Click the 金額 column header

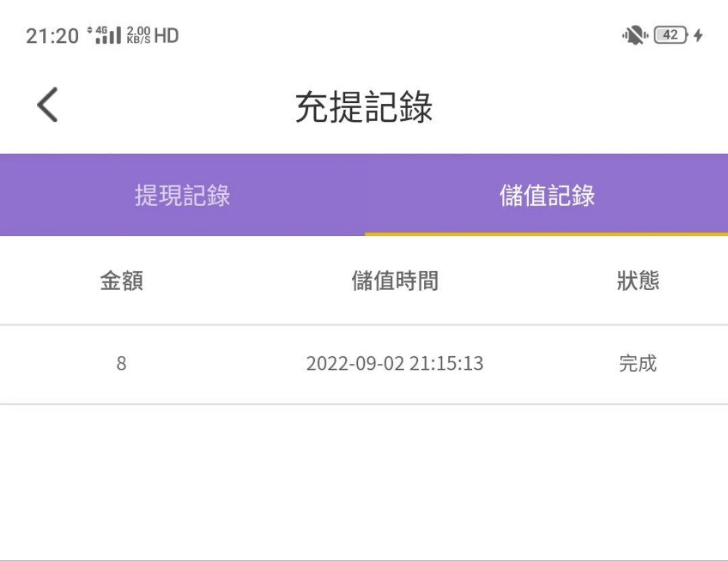click(x=121, y=280)
